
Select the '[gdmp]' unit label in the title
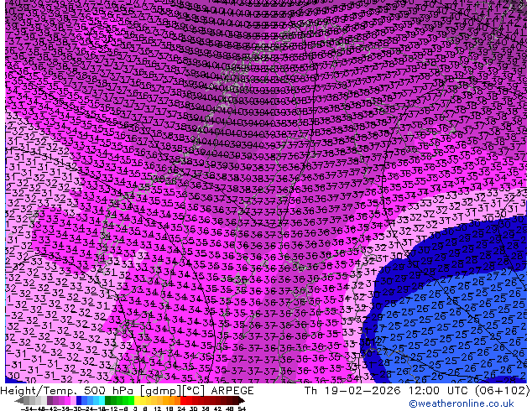tap(161, 391)
